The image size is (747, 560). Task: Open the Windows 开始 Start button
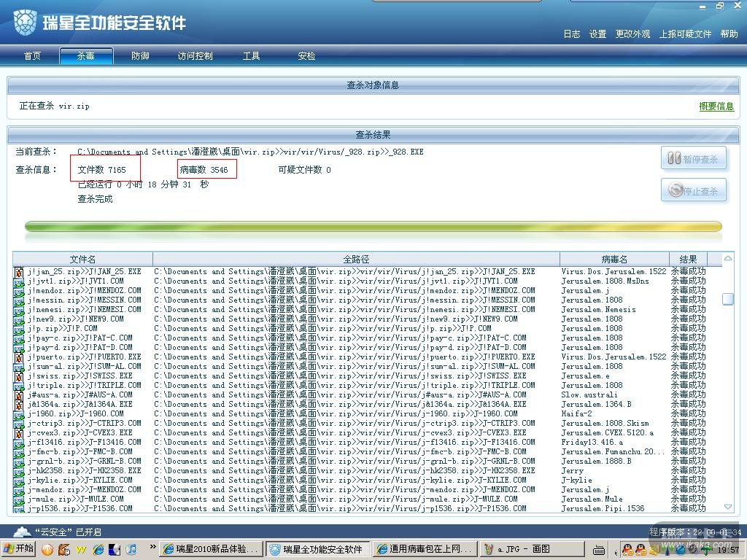point(18,548)
